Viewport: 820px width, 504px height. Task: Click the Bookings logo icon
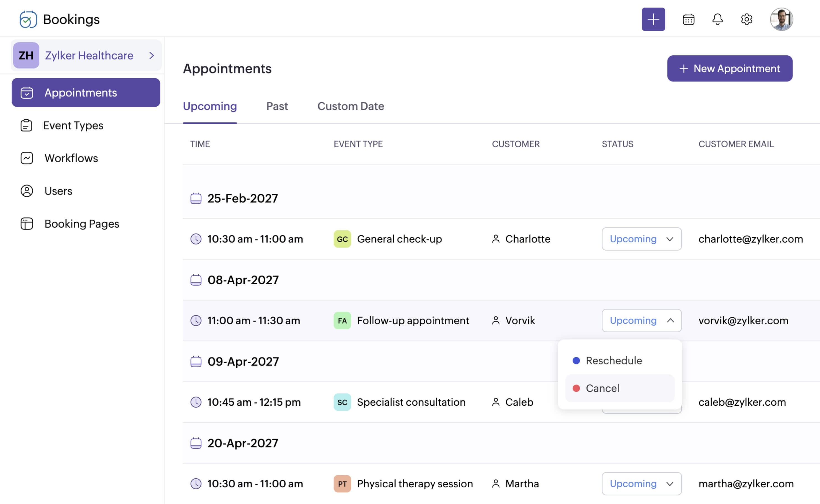tap(28, 19)
